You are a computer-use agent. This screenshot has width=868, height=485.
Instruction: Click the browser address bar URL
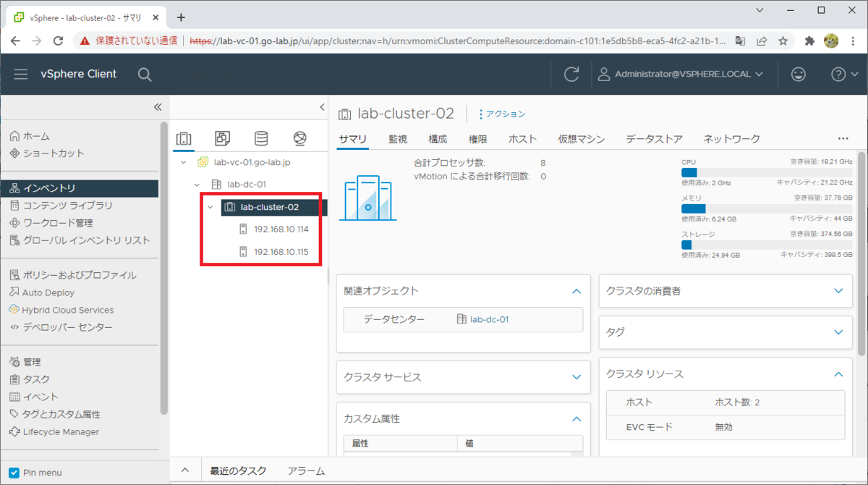(x=457, y=41)
